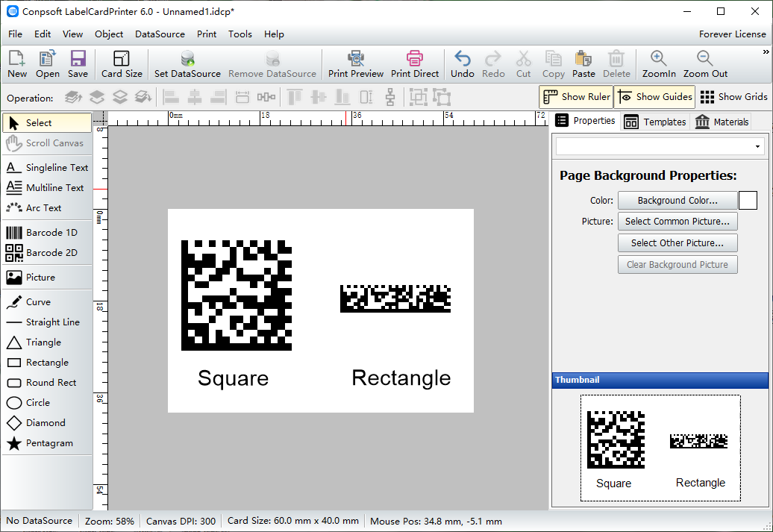Click Select Other Picture... button

click(677, 242)
